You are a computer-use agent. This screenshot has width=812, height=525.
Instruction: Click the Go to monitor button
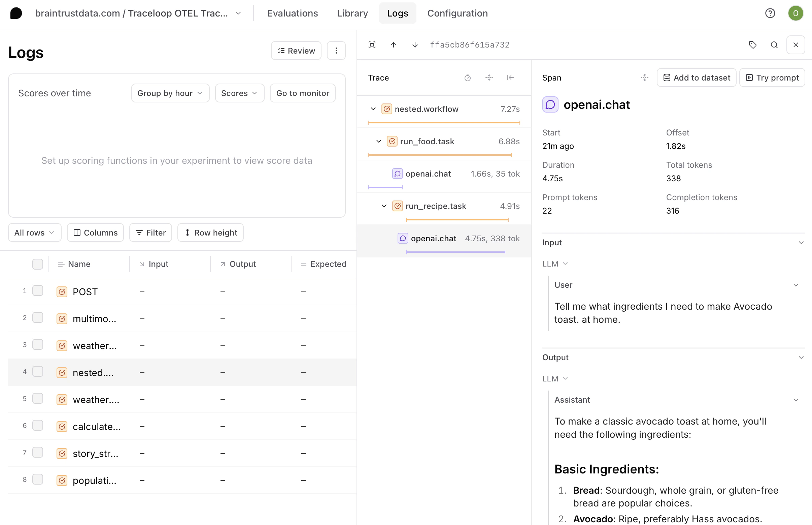tap(302, 93)
